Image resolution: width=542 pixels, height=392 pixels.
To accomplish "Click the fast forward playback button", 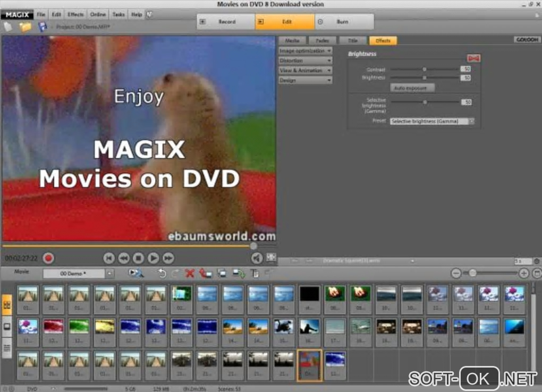I will 168,258.
